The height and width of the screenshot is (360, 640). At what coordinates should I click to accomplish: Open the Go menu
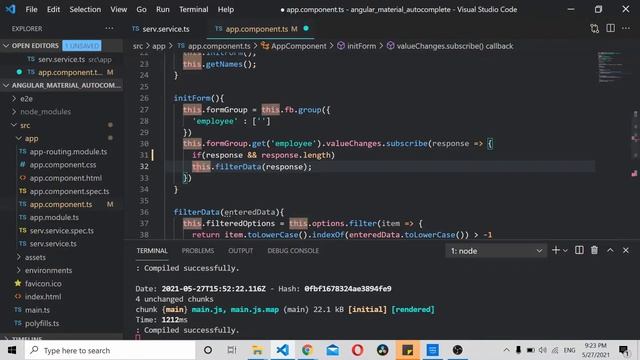[141, 9]
